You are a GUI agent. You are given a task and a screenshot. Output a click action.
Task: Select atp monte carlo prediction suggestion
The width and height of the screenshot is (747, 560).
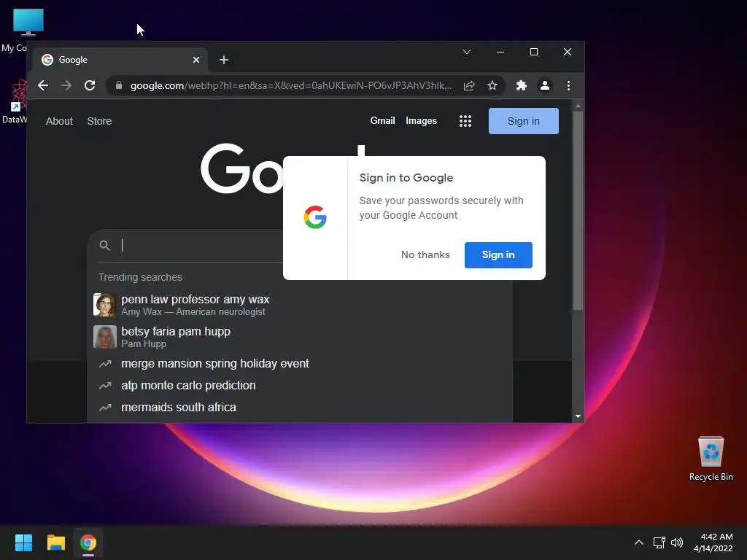pos(300,386)
